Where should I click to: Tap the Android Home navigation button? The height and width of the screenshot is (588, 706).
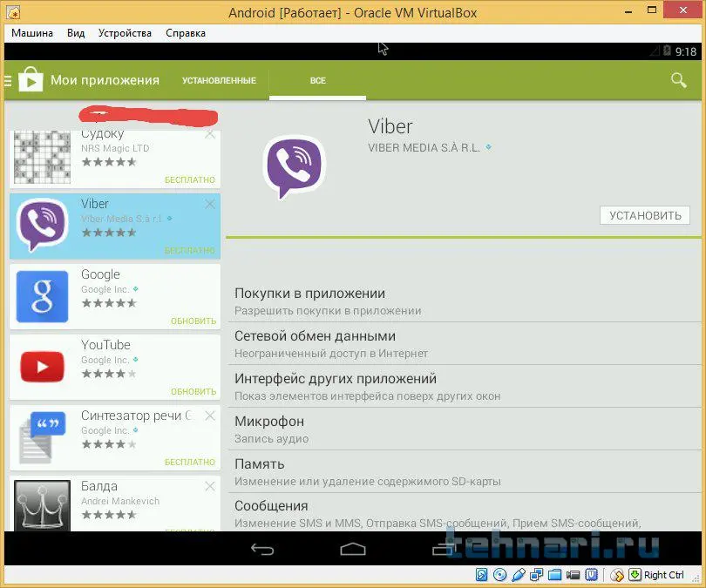(353, 550)
